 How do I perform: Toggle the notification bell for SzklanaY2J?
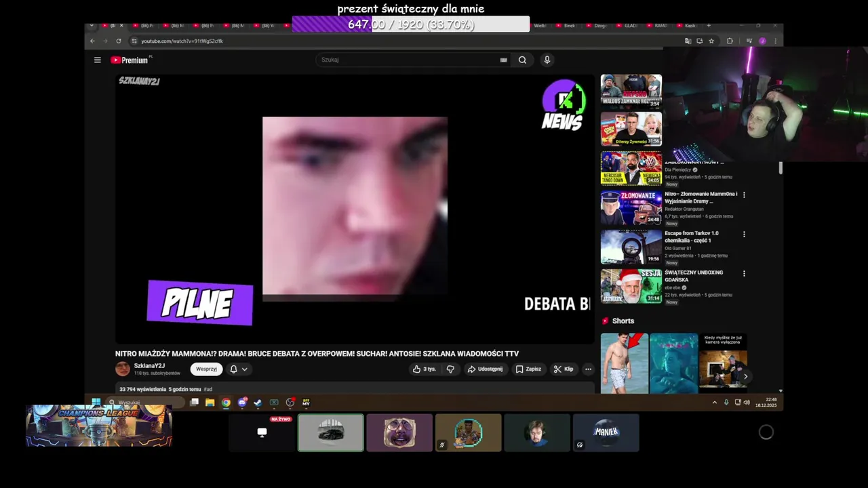pyautogui.click(x=233, y=369)
